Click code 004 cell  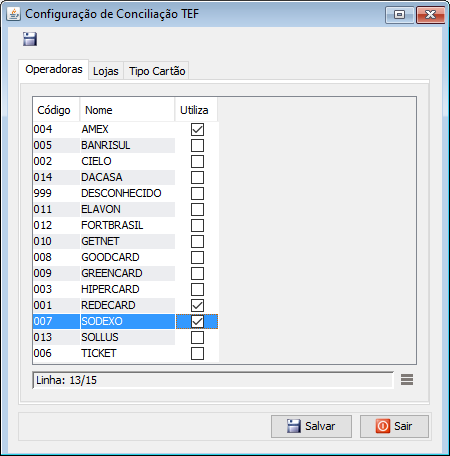[x=56, y=129]
